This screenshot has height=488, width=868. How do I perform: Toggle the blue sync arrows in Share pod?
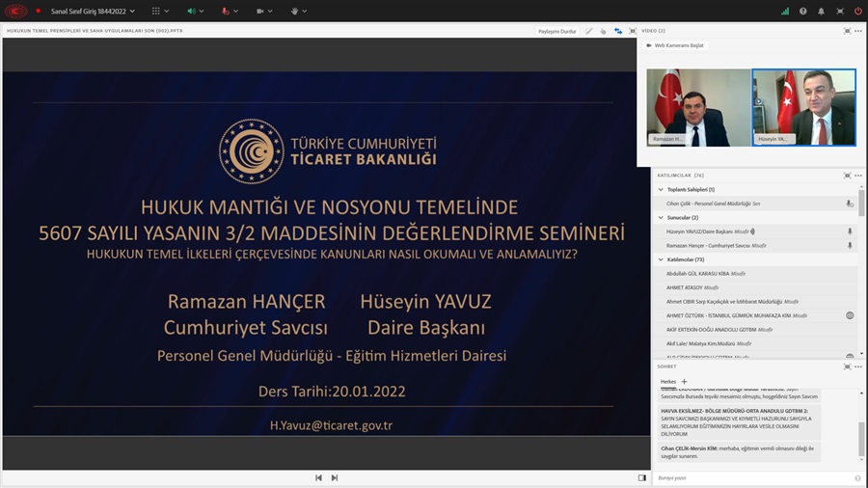(x=618, y=31)
